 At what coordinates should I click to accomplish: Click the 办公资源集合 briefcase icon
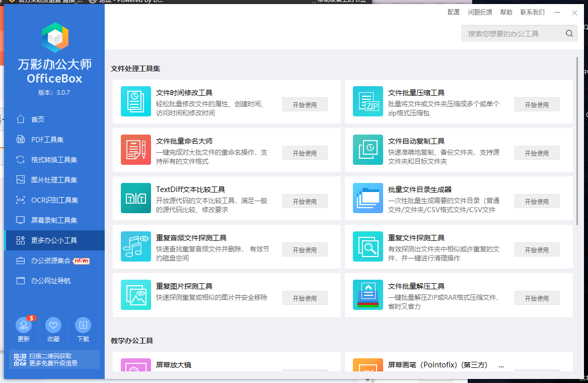tap(21, 261)
